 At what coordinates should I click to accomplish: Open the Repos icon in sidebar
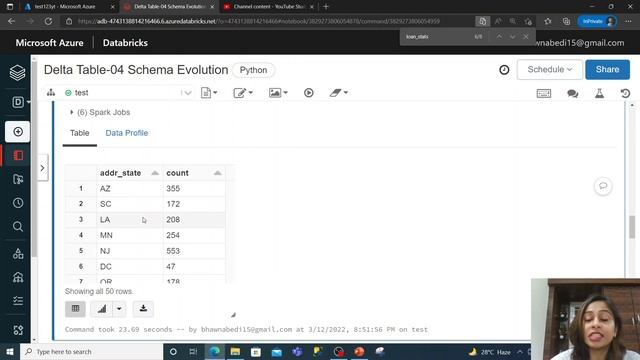tap(18, 179)
